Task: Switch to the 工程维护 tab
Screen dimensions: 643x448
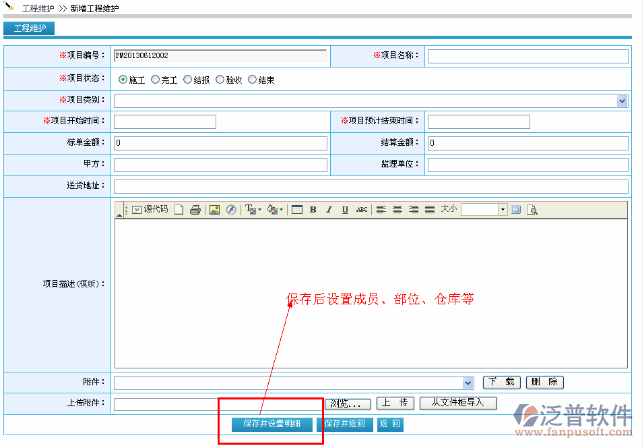Action: click(28, 28)
